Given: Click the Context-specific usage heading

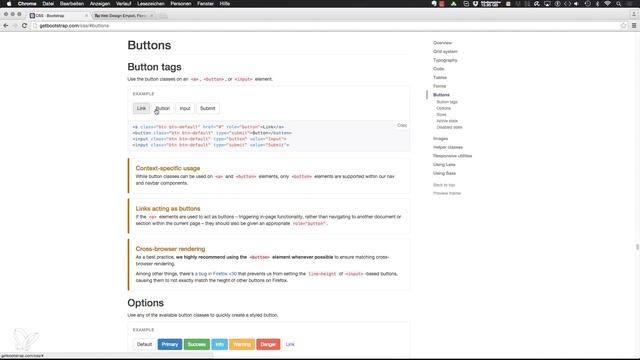Looking at the screenshot, I should pyautogui.click(x=168, y=168).
